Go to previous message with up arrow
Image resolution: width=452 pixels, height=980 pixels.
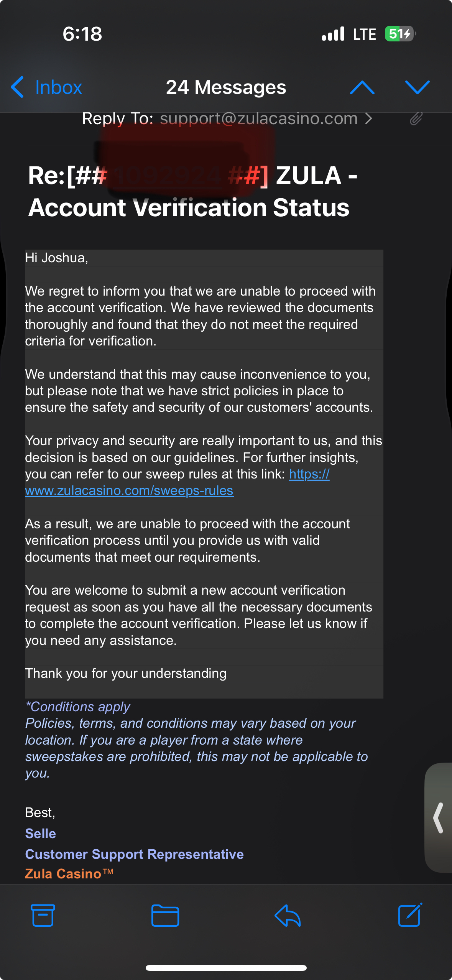point(362,87)
